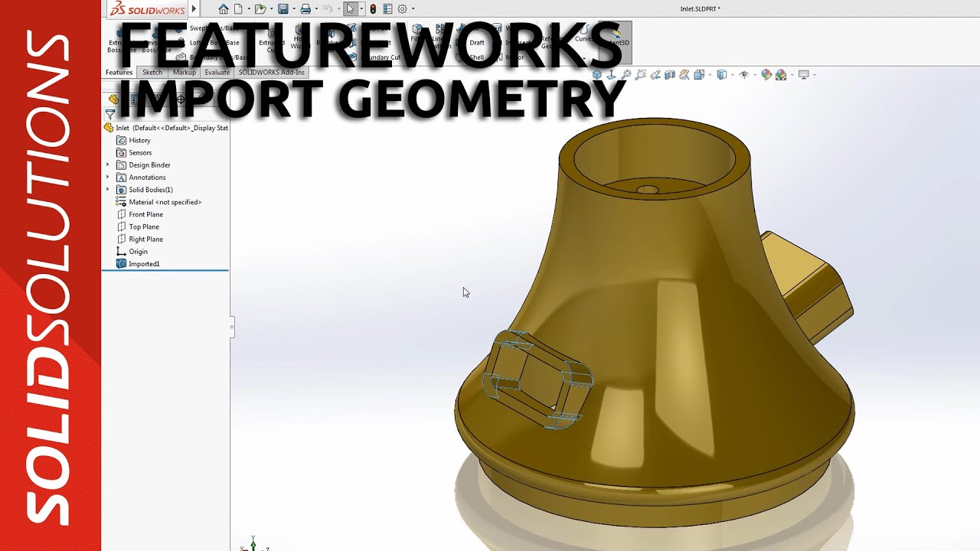980x551 pixels.
Task: Switch to the Sketch tab
Action: [152, 73]
